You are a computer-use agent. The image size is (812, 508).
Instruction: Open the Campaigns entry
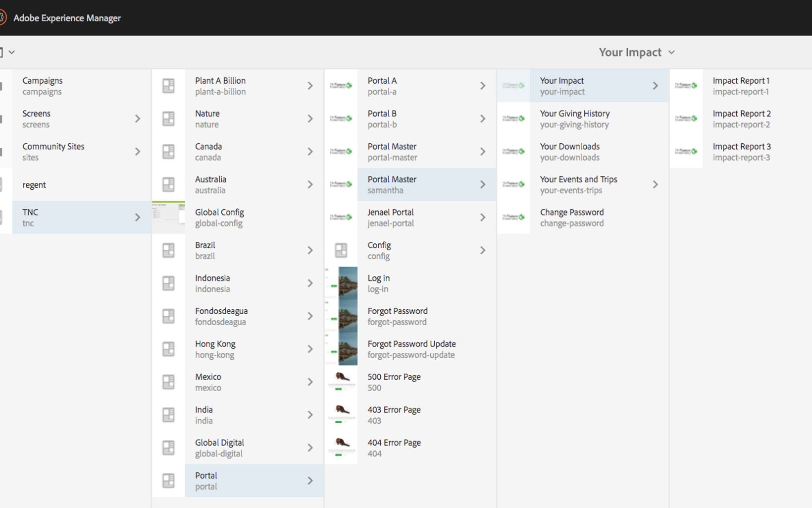click(x=43, y=86)
